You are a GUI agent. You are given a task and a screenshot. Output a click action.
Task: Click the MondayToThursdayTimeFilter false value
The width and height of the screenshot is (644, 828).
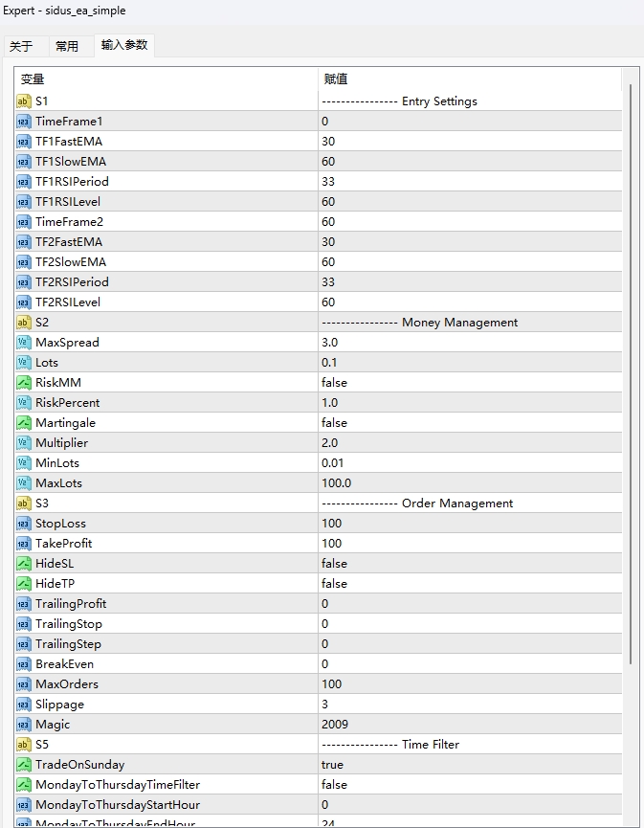click(x=334, y=784)
